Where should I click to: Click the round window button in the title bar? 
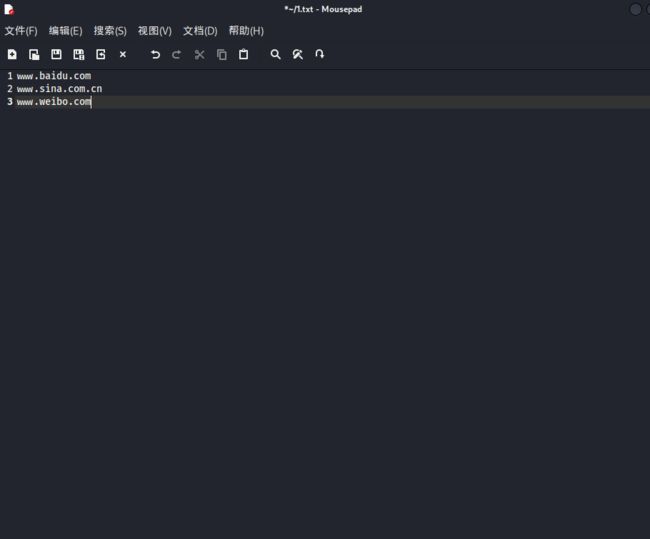click(635, 9)
